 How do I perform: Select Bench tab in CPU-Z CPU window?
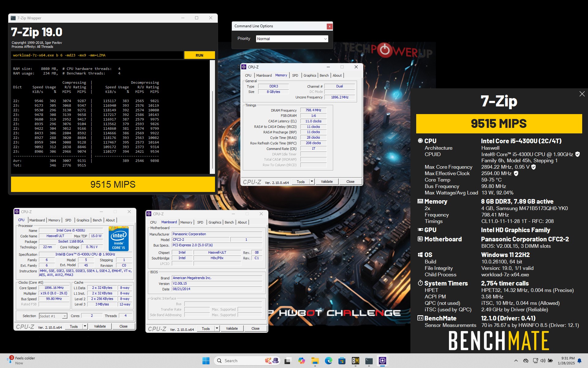point(97,220)
